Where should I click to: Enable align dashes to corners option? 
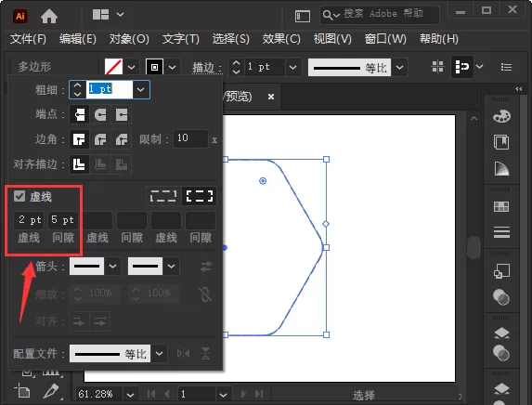[x=200, y=196]
